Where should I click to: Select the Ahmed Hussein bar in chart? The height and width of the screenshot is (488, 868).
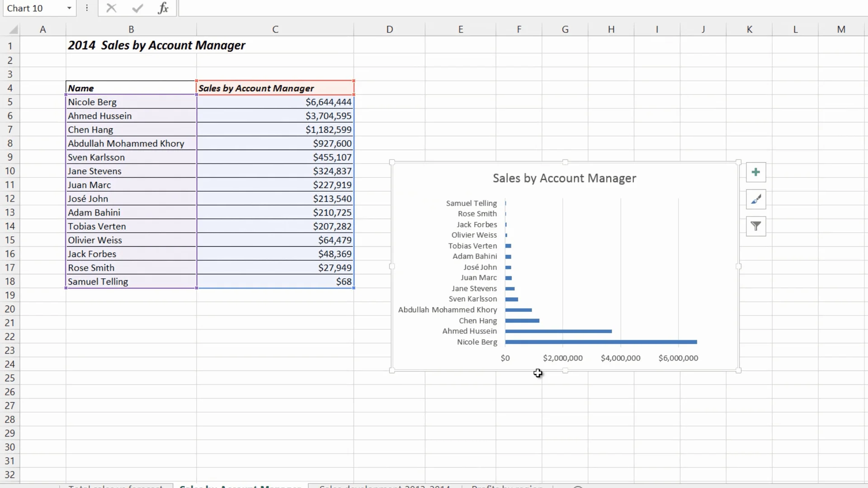pos(558,331)
